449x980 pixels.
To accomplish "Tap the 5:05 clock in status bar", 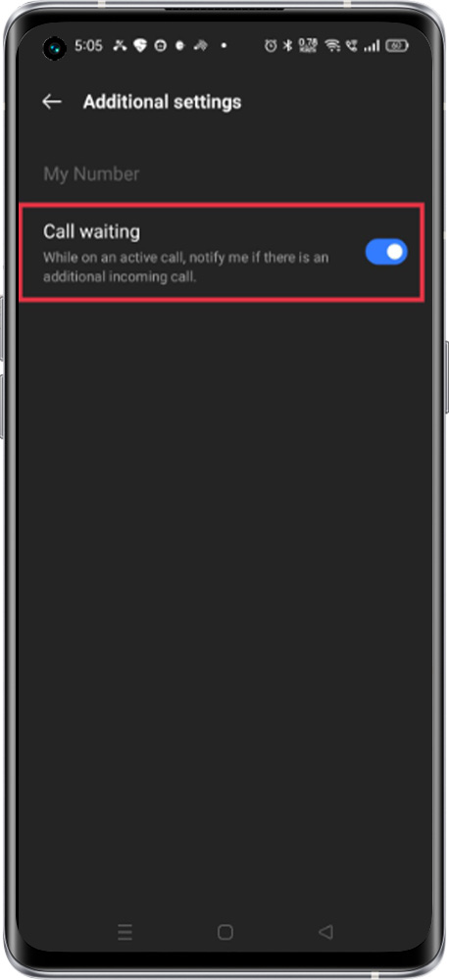I will (88, 46).
